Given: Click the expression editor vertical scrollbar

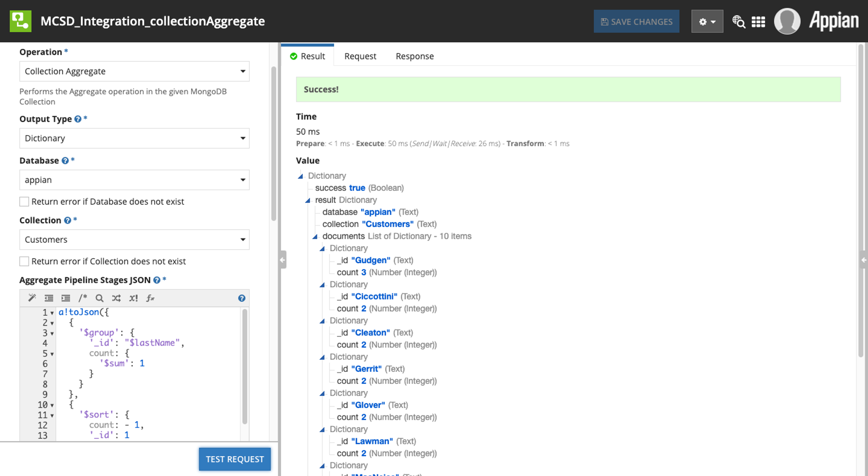Looking at the screenshot, I should (245, 366).
